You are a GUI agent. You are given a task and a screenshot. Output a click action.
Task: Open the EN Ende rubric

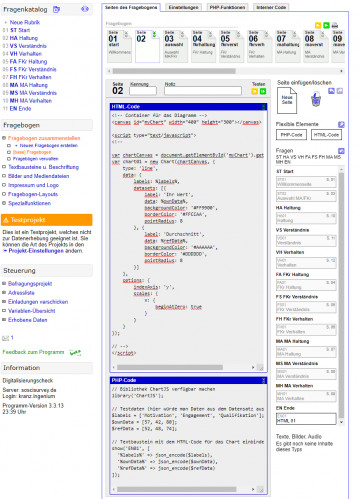(20, 109)
